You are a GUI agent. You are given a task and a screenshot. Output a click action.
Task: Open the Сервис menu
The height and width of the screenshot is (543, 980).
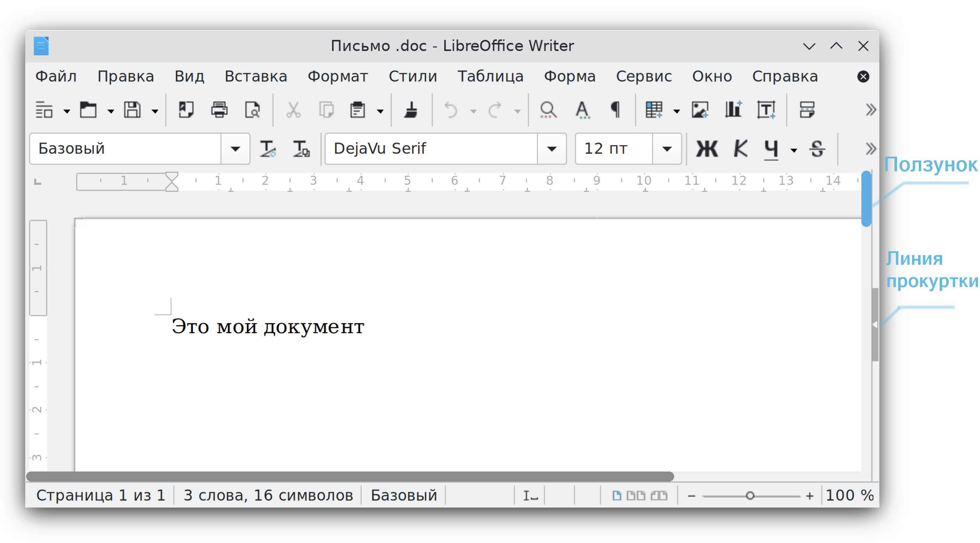pos(644,77)
